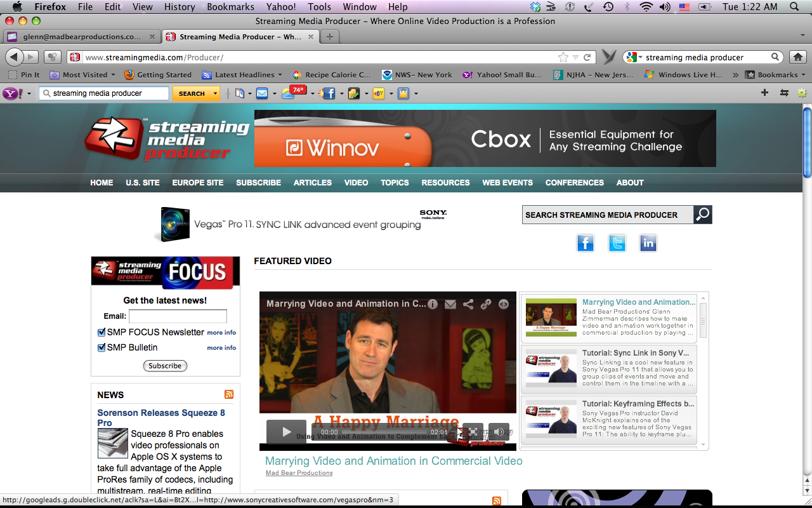Play the featured video
This screenshot has width=812, height=508.
[286, 432]
